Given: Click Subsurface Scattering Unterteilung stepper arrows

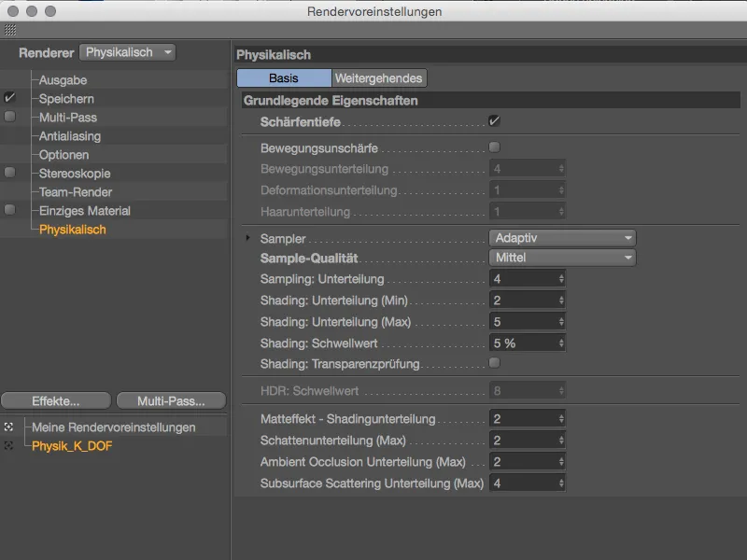Looking at the screenshot, I should (x=561, y=483).
